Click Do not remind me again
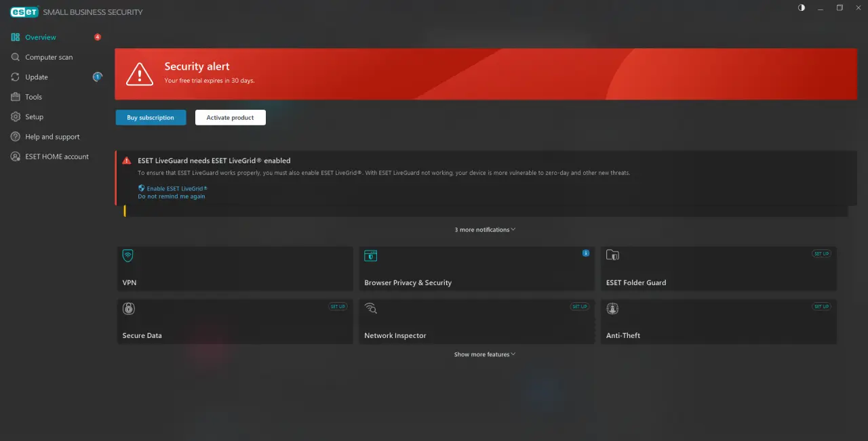Viewport: 868px width, 441px height. [x=172, y=196]
